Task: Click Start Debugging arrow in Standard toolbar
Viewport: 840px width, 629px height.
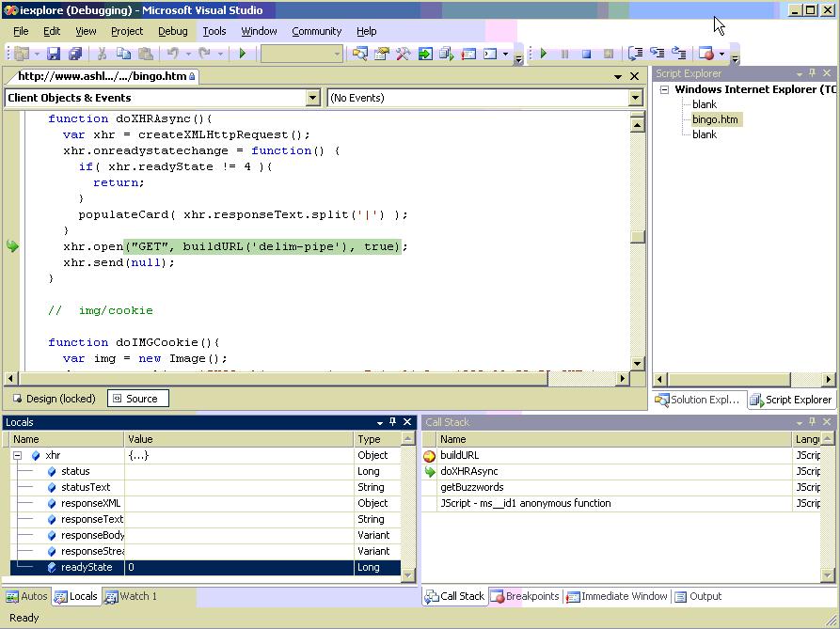Action: [242, 54]
